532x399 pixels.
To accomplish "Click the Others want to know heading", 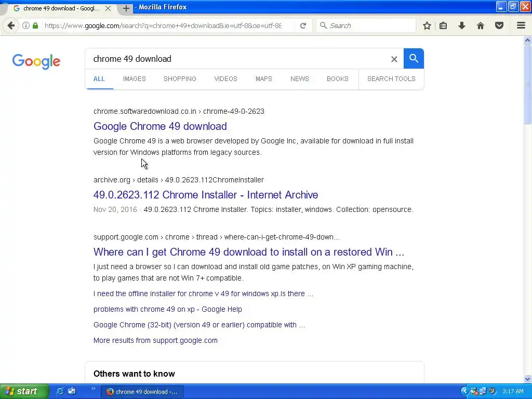I will pos(134,374).
